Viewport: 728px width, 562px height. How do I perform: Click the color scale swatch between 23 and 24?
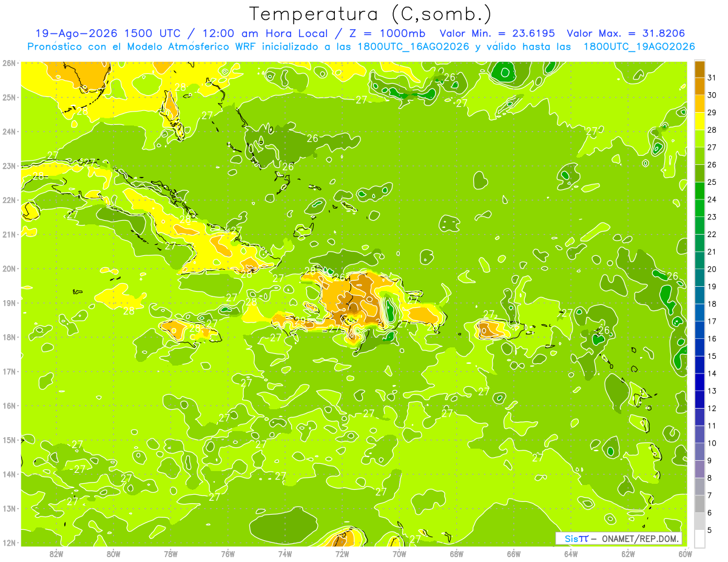point(699,208)
